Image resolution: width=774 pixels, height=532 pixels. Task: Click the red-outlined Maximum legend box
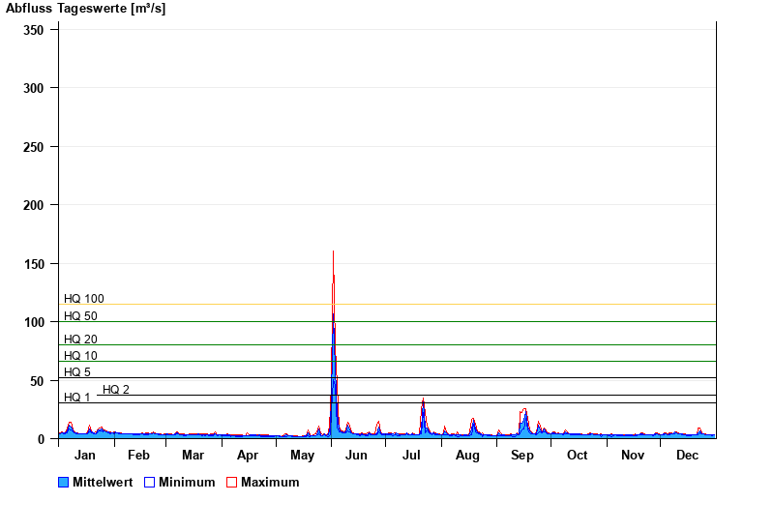pos(231,483)
